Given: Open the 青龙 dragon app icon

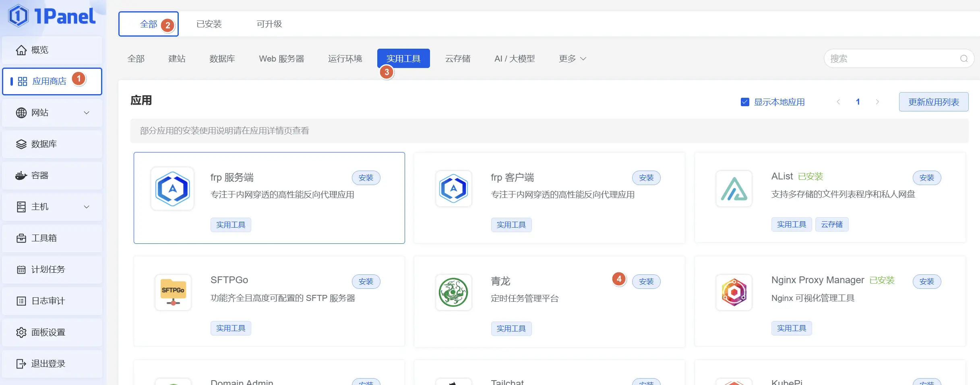Looking at the screenshot, I should coord(453,292).
